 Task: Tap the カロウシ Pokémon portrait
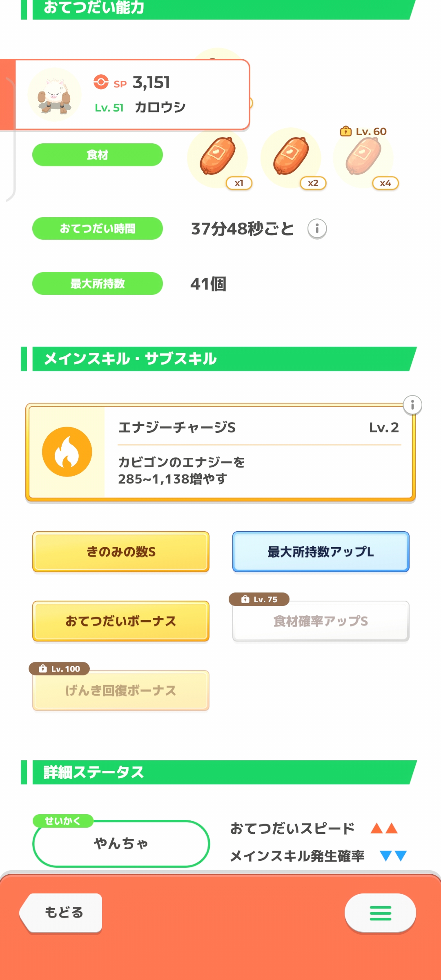coord(55,95)
